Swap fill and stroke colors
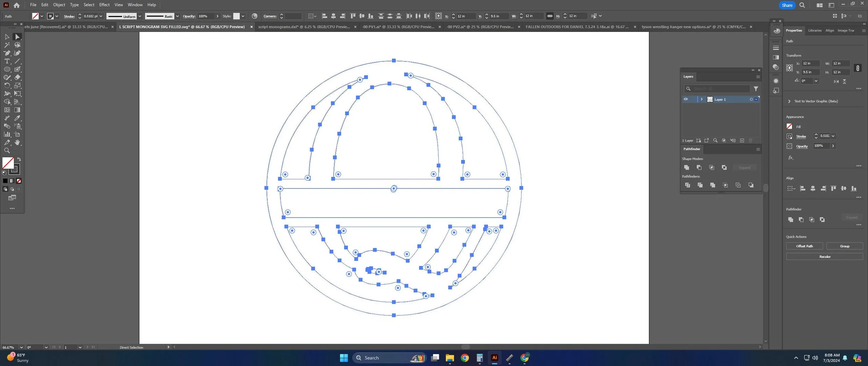868x366 pixels. tap(19, 159)
